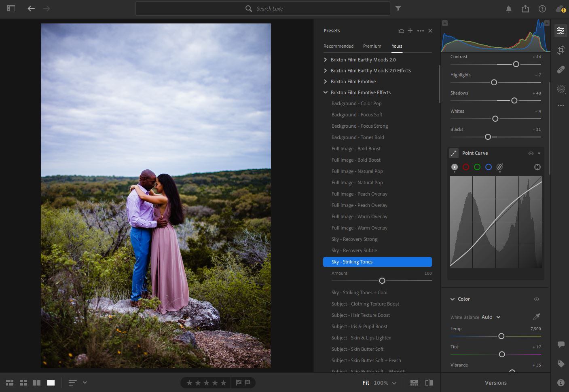Create a new preset with plus icon
This screenshot has height=392, width=569.
[410, 31]
